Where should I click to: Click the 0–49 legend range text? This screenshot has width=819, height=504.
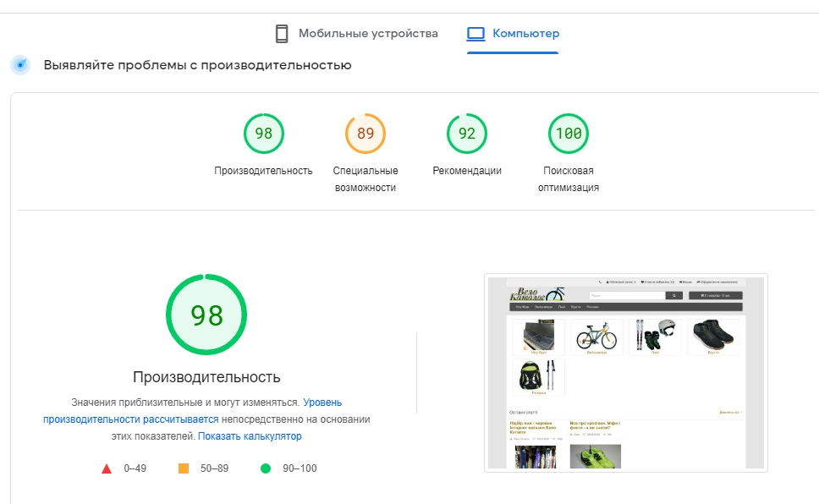(x=135, y=468)
